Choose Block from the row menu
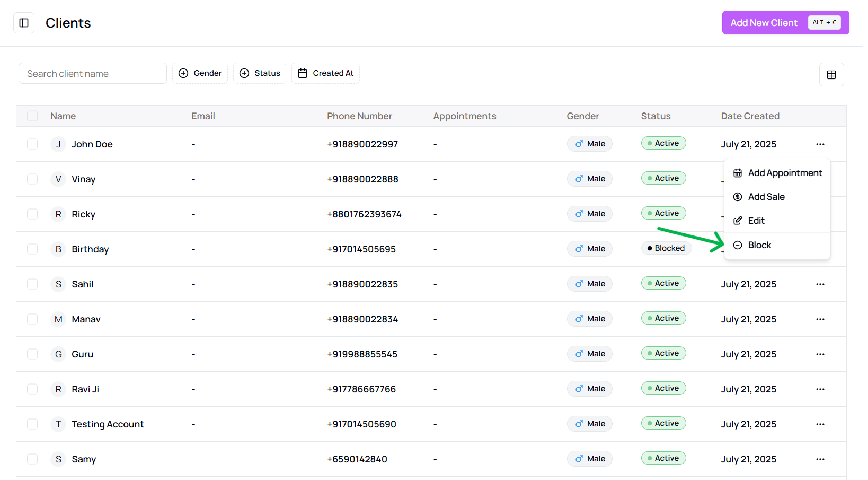The image size is (868, 480). 777,245
